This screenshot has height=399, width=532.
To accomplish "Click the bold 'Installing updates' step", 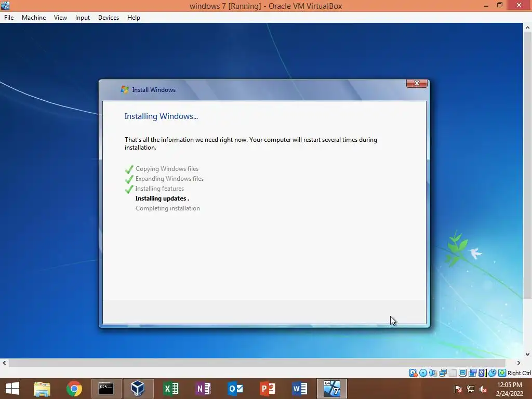I will pos(162,198).
